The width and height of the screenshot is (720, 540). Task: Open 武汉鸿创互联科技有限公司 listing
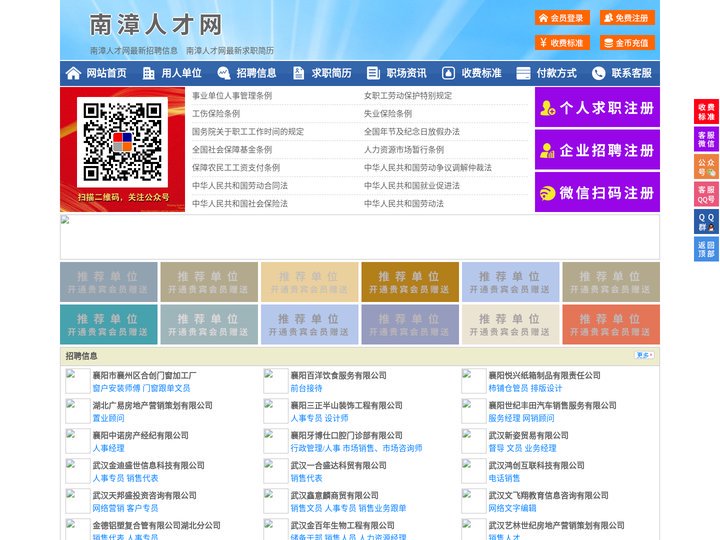pos(536,465)
